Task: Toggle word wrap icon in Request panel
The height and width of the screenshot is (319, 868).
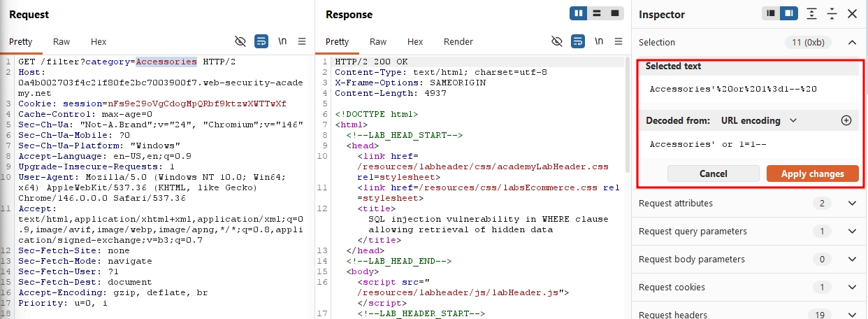Action: (261, 41)
